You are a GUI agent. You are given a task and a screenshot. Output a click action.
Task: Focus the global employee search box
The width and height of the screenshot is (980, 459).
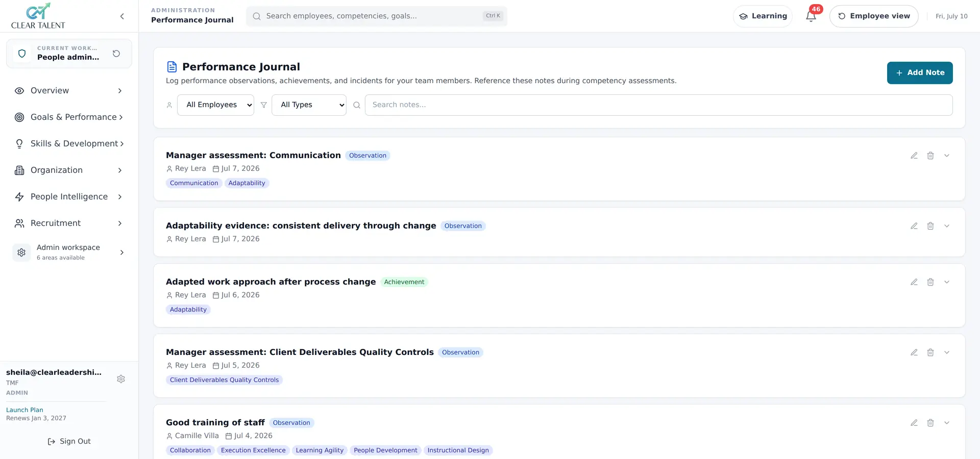(x=377, y=16)
